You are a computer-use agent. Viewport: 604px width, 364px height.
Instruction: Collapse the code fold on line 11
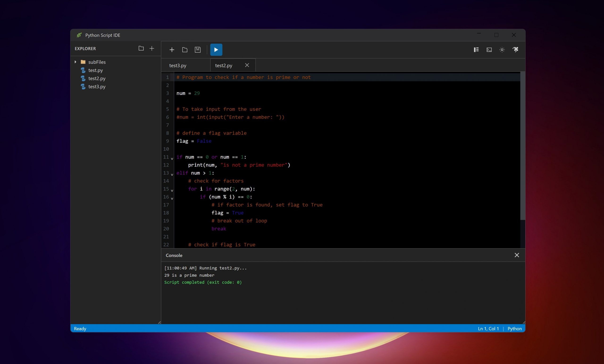click(172, 159)
